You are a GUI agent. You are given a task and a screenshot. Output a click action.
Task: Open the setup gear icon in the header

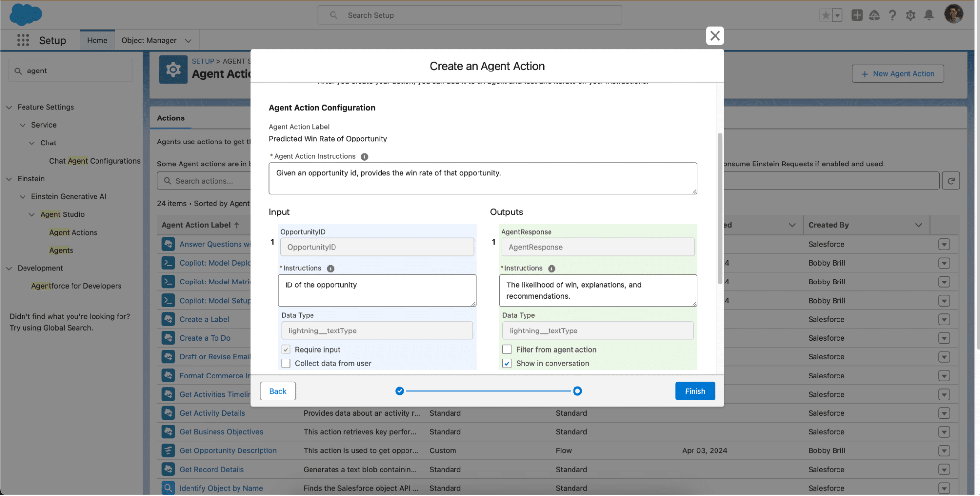(x=910, y=15)
